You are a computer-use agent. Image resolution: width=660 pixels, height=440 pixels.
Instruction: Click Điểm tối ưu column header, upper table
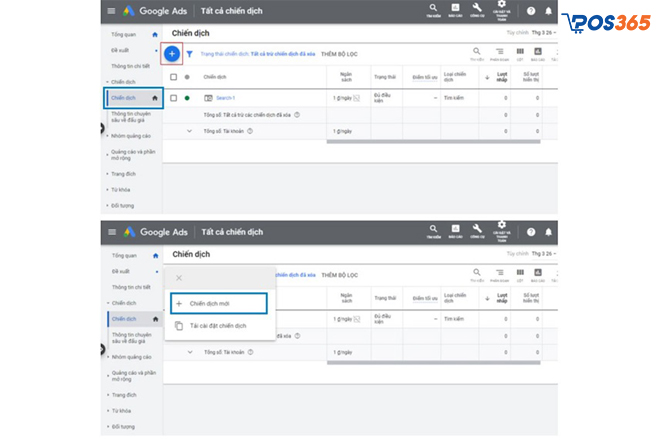[x=425, y=77]
